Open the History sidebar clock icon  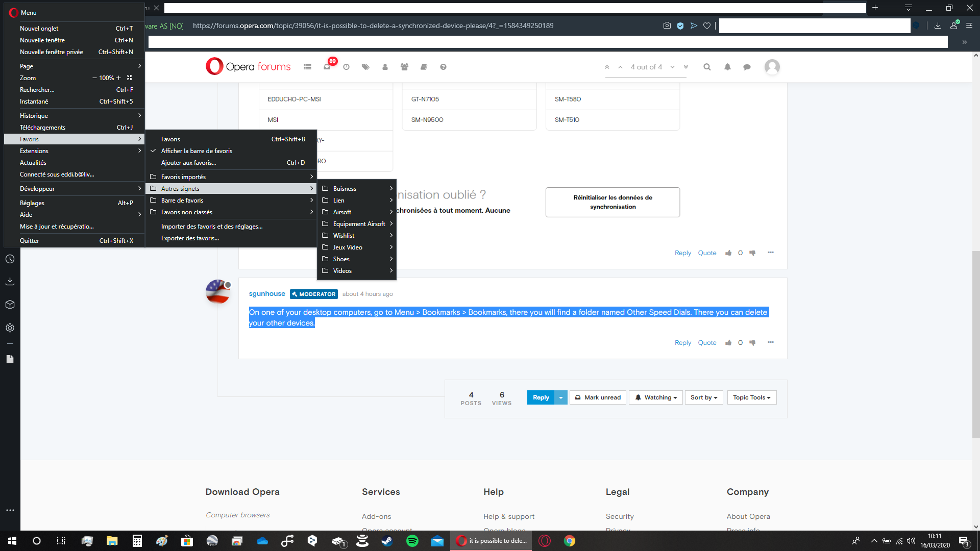(x=10, y=259)
